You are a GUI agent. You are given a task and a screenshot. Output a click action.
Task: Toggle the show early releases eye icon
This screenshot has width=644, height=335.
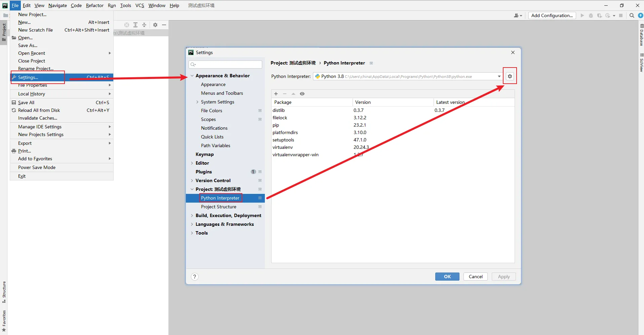(x=302, y=94)
